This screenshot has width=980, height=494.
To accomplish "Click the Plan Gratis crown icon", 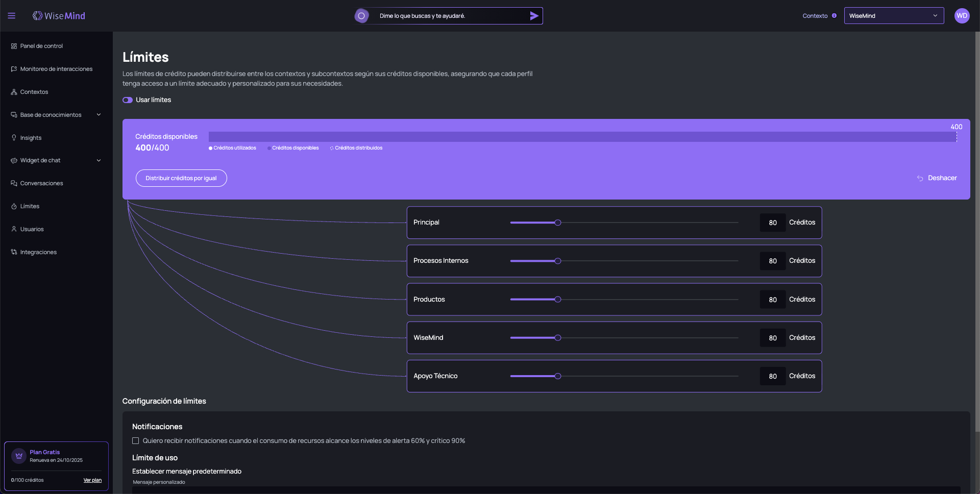I will [x=19, y=456].
